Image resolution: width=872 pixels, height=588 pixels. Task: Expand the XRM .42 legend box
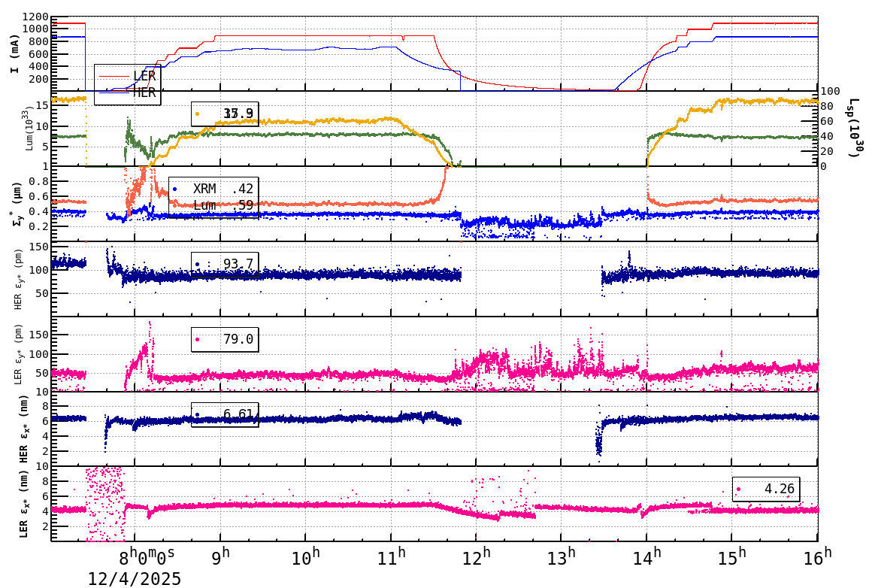coord(213,195)
